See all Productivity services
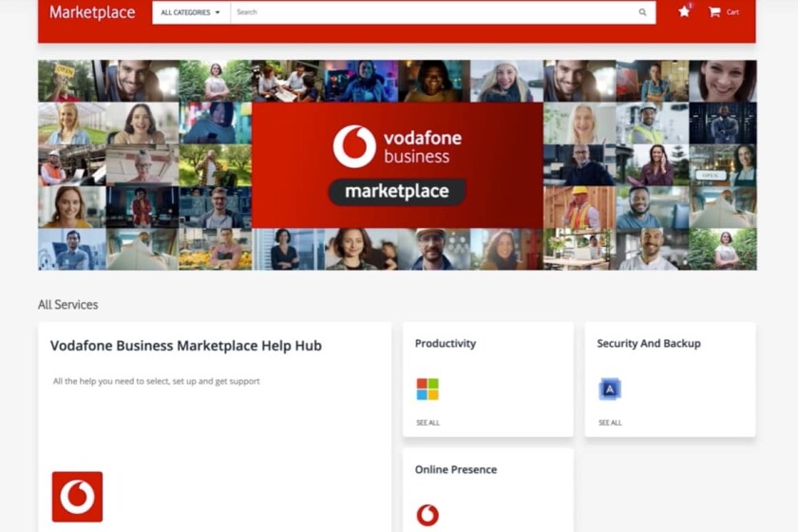This screenshot has height=532, width=798. 428,423
